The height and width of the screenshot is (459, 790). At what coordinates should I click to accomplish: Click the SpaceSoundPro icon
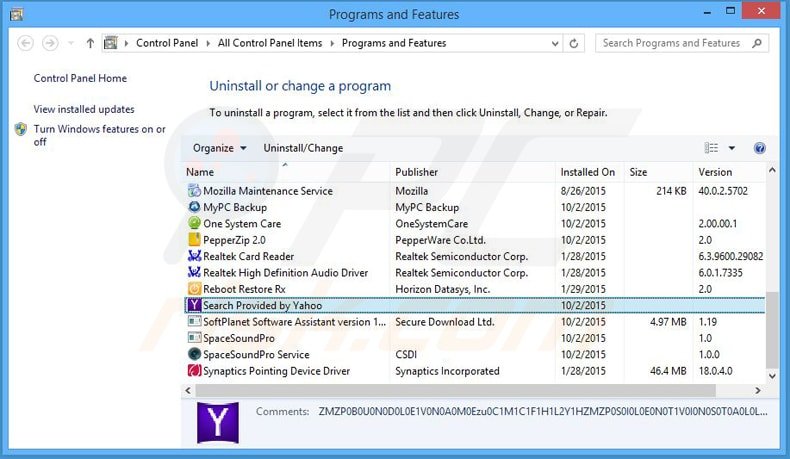click(194, 338)
